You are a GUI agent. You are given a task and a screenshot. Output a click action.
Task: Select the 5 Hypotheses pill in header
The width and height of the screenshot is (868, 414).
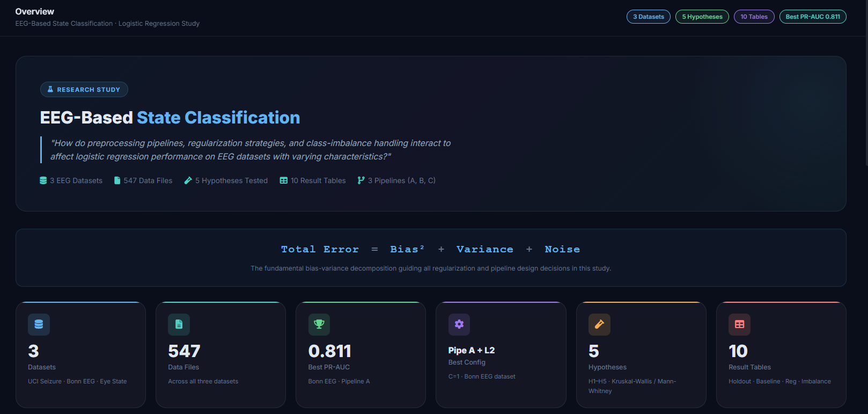pyautogui.click(x=702, y=17)
